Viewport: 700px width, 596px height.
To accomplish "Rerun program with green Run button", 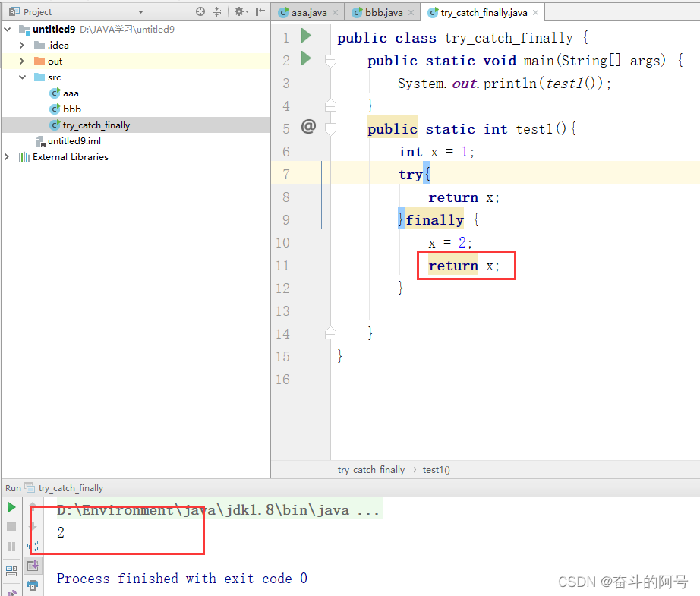I will pyautogui.click(x=11, y=508).
